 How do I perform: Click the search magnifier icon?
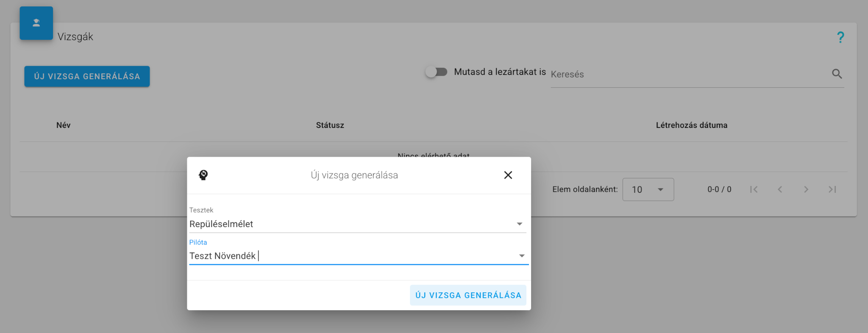(837, 74)
